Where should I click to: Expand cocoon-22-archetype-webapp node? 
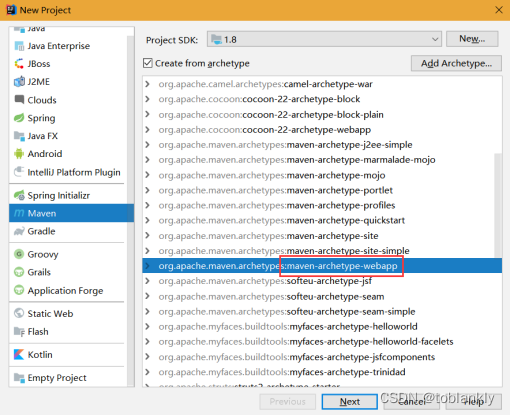(x=147, y=129)
